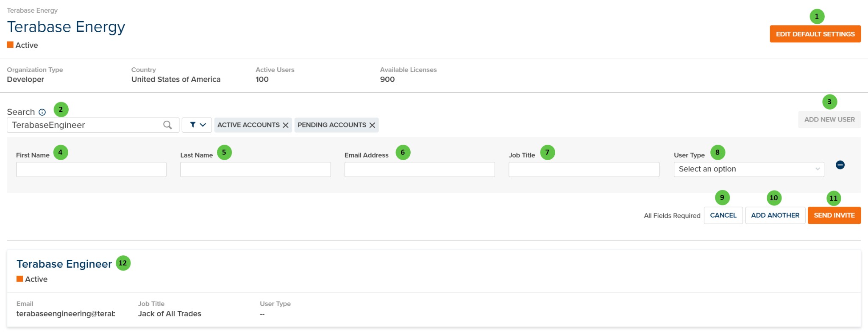Select the Jack of All Trades job title text
The height and width of the screenshot is (332, 868).
[170, 314]
